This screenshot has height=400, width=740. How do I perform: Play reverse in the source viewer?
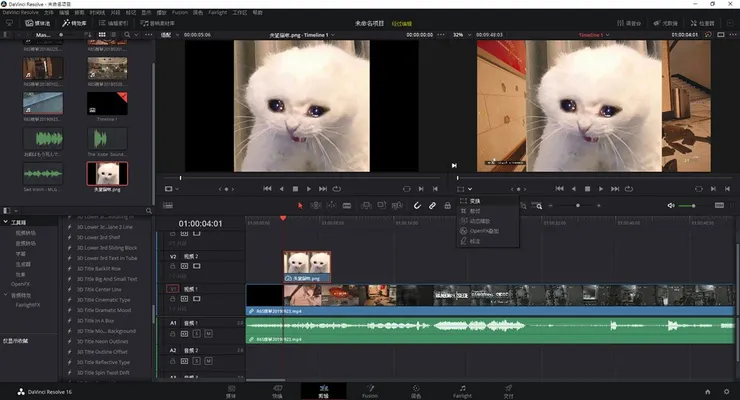pyautogui.click(x=282, y=189)
